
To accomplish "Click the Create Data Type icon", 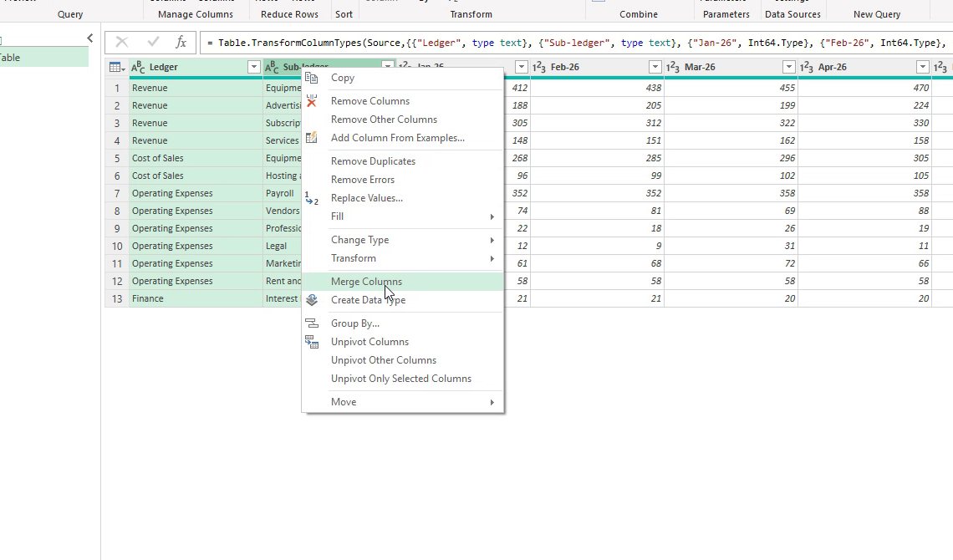I will pyautogui.click(x=311, y=300).
